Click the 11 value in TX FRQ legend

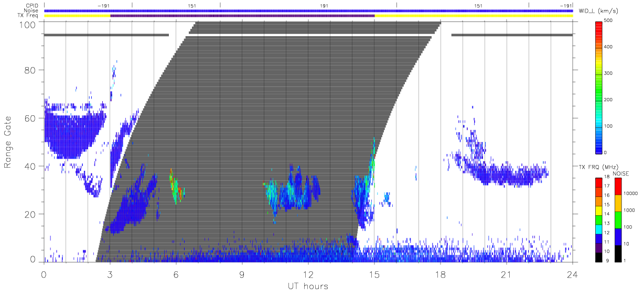pyautogui.click(x=607, y=241)
